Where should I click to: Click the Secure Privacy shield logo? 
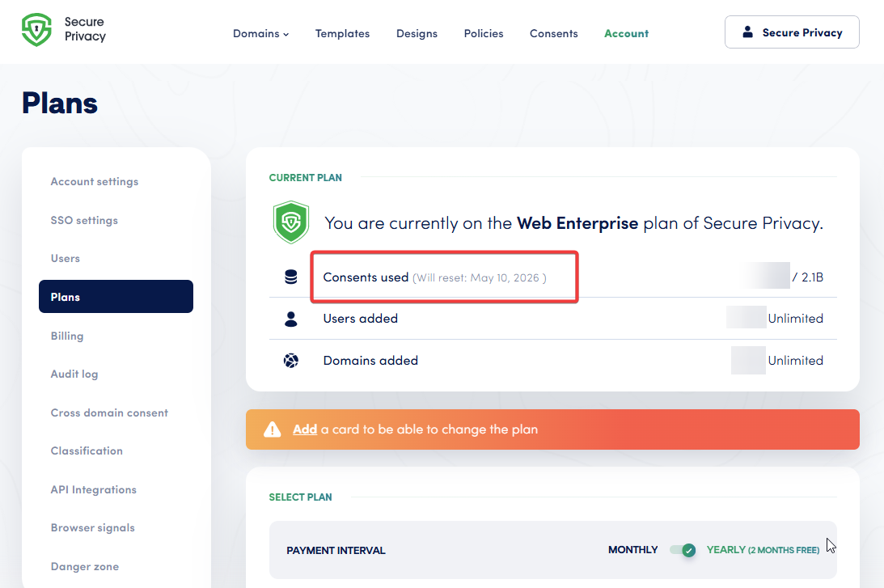tap(36, 29)
